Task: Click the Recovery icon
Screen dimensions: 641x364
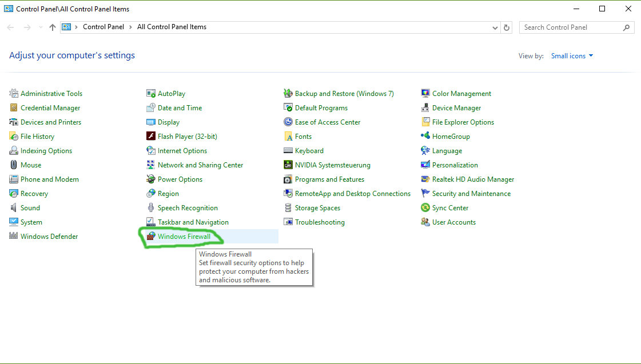Action: (14, 194)
